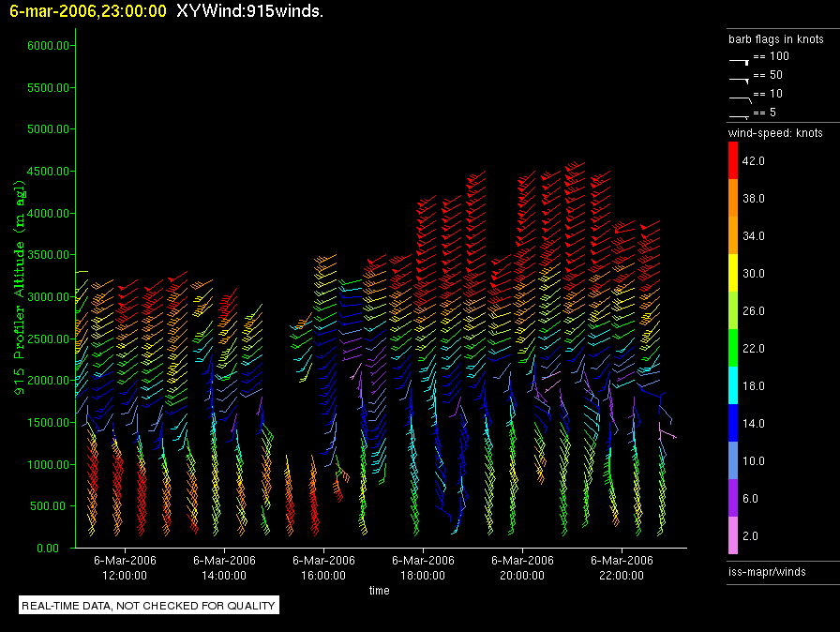The width and height of the screenshot is (840, 632).
Task: Select the red 42.0 knots color swatch
Action: click(733, 161)
